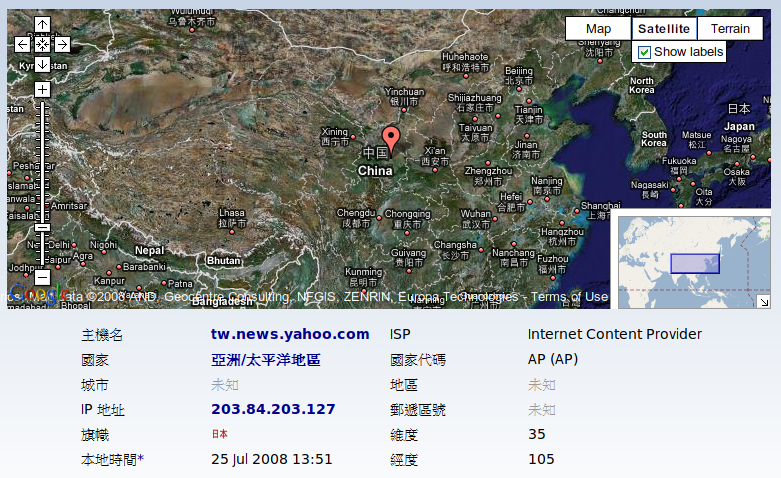This screenshot has height=478, width=781.
Task: Zoom out with the minus button
Action: point(42,277)
